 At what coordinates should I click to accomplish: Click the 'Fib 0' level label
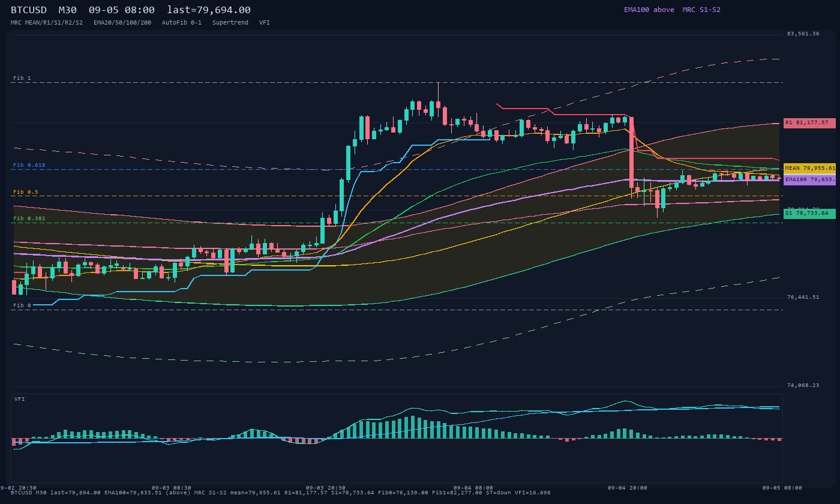click(22, 305)
